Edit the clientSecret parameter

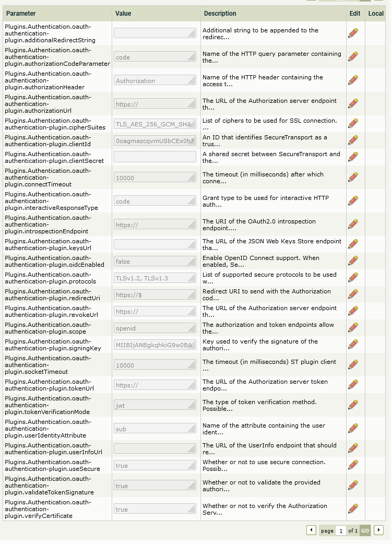pos(353,157)
